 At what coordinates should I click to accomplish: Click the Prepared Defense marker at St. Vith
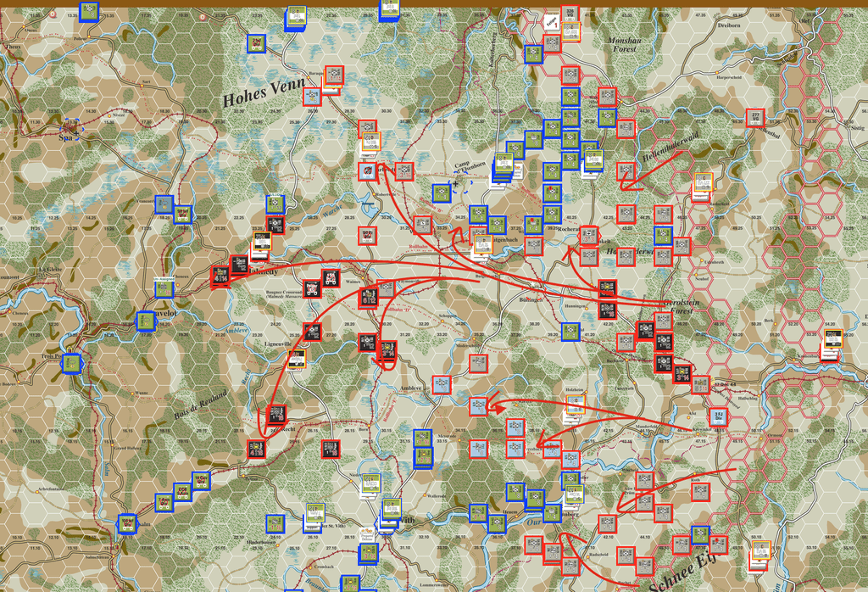[366, 535]
